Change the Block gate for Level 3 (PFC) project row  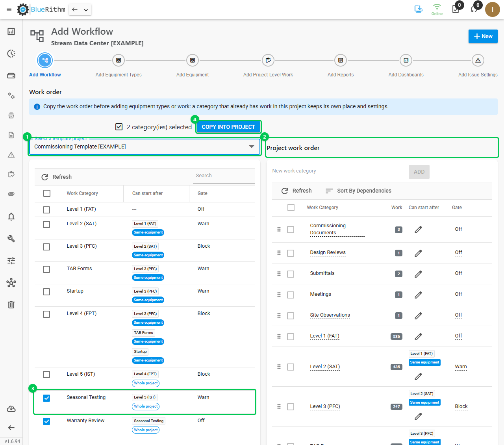[461, 406]
